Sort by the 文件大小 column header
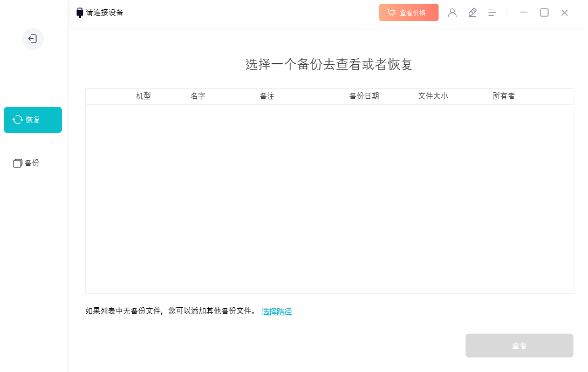 433,96
